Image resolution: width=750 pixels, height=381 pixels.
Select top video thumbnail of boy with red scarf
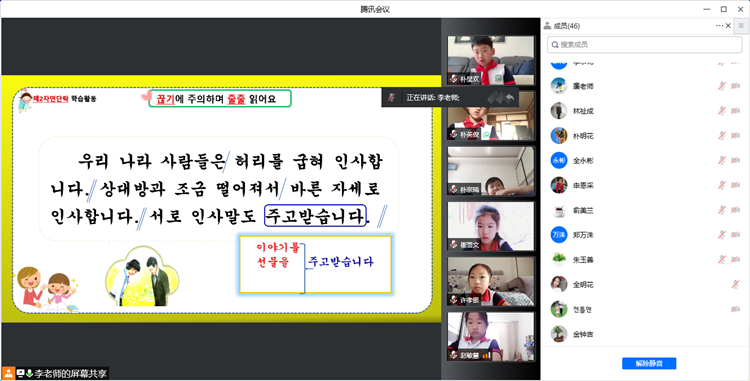pos(491,61)
